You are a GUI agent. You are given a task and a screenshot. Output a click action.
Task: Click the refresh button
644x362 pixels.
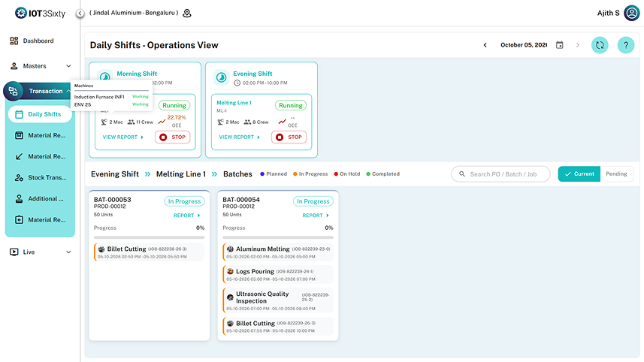click(600, 45)
